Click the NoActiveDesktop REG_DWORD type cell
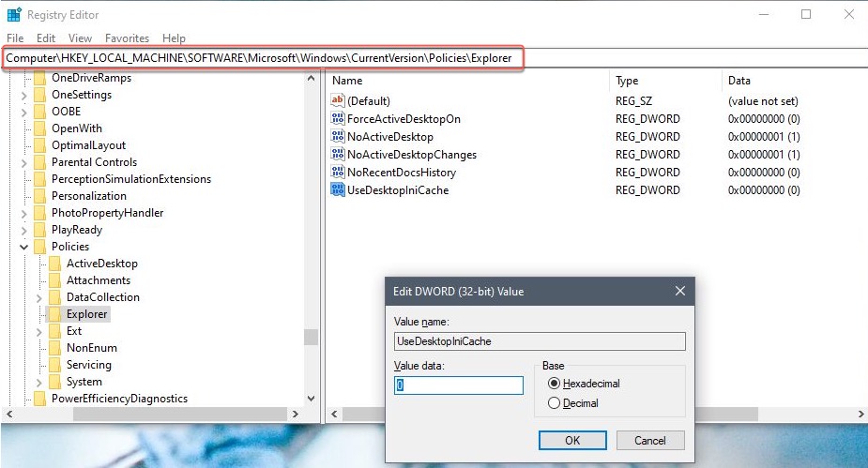Image resolution: width=868 pixels, height=468 pixels. [647, 136]
